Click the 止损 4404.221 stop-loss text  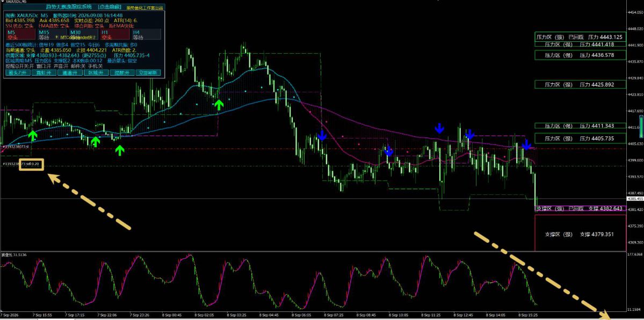point(91,50)
